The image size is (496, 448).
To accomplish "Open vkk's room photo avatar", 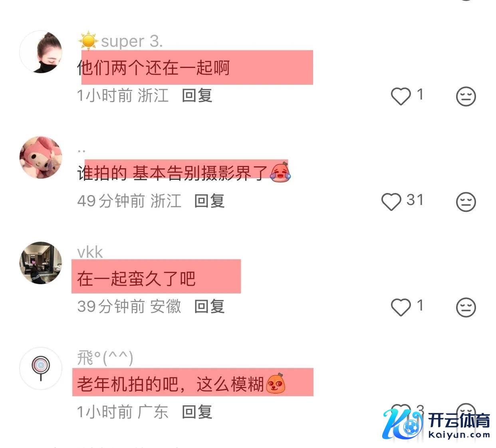I will 41,263.
